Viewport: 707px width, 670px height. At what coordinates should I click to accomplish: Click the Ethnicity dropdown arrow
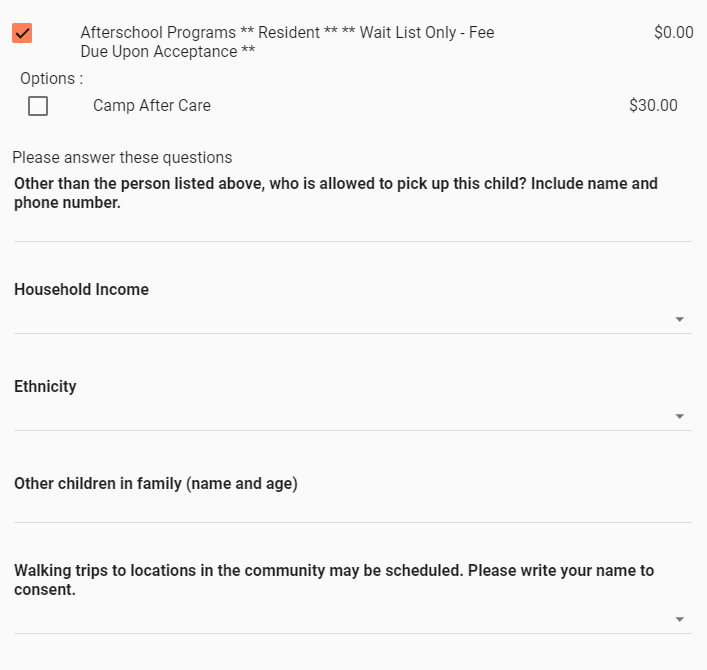click(679, 417)
